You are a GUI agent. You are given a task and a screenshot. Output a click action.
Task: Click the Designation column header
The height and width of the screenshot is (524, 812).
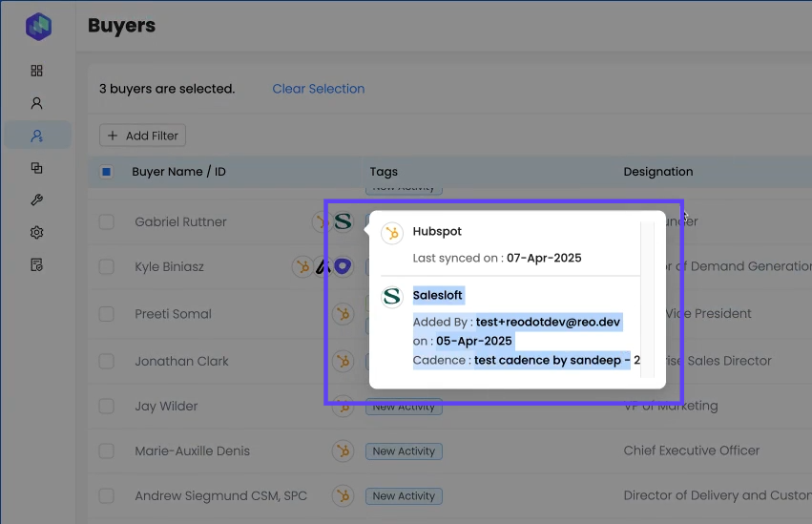[658, 172]
